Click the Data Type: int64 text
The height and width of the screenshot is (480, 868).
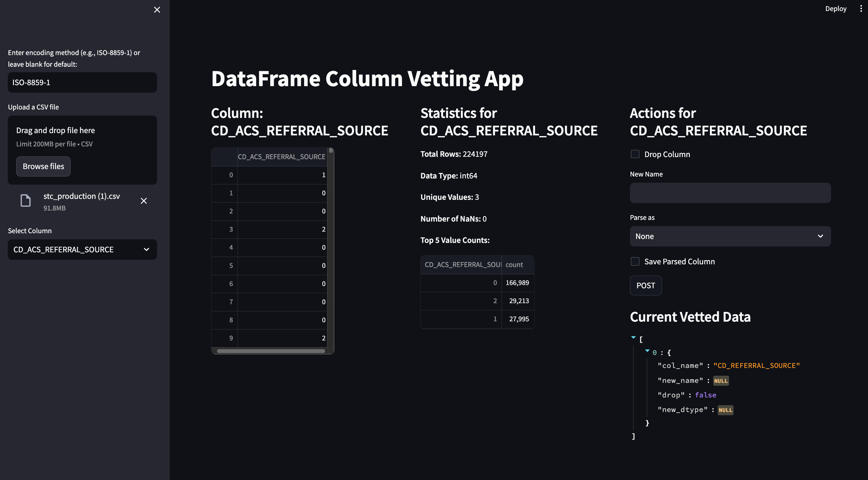449,176
